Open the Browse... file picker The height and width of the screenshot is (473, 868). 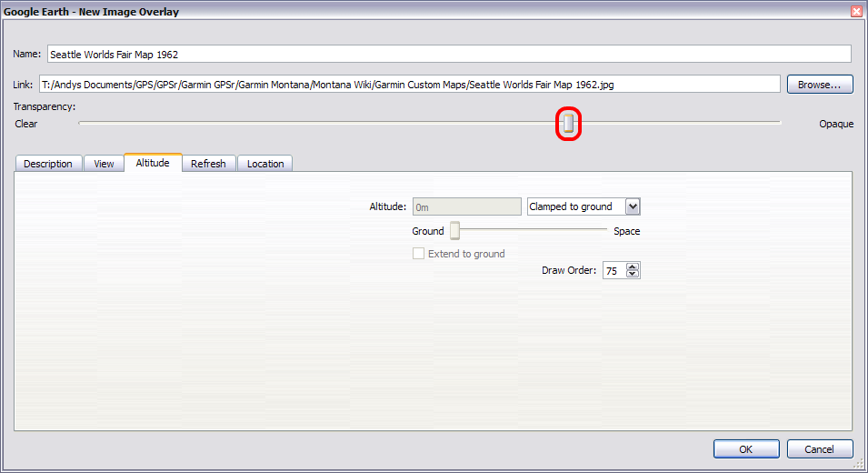[x=820, y=85]
